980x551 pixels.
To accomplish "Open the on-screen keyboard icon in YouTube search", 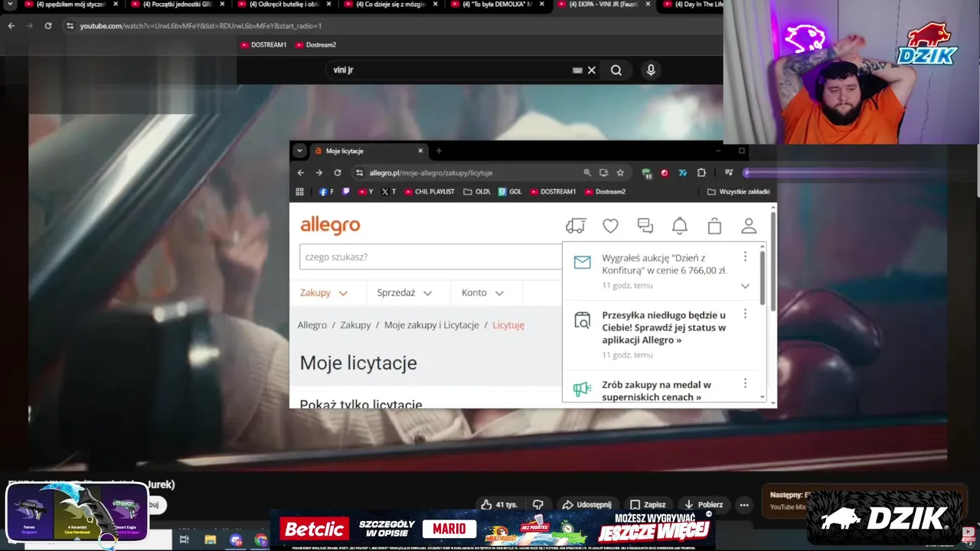I will (x=577, y=70).
